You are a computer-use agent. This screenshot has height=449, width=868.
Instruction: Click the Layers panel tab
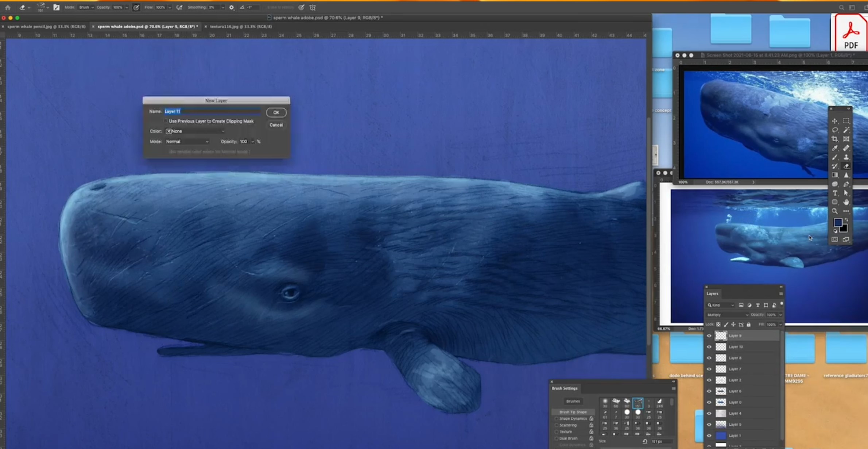pos(712,293)
